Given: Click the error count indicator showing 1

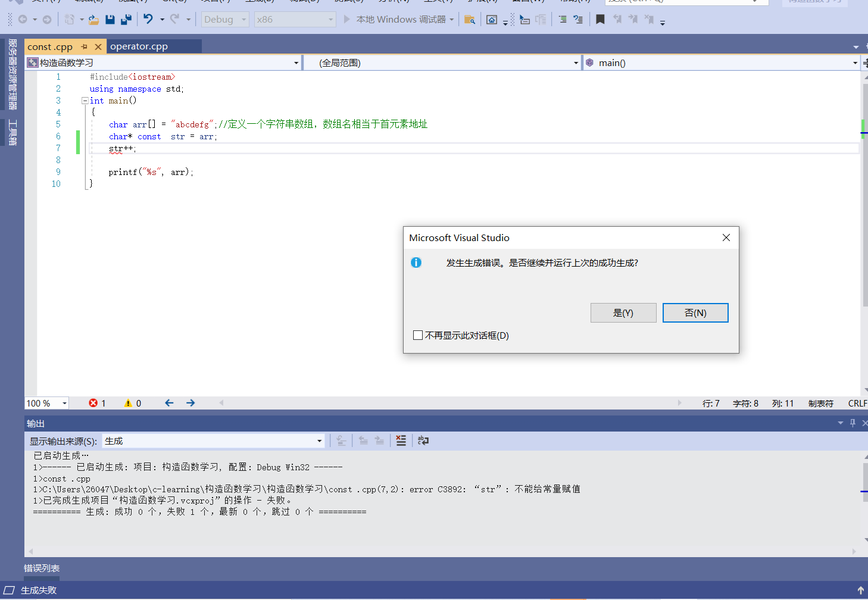Looking at the screenshot, I should click(97, 403).
